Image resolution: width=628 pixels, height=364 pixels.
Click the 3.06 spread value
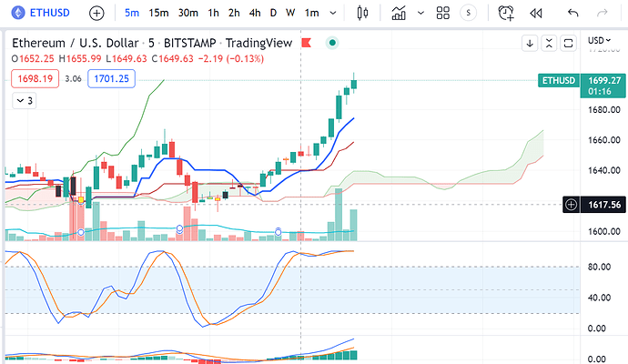click(74, 79)
